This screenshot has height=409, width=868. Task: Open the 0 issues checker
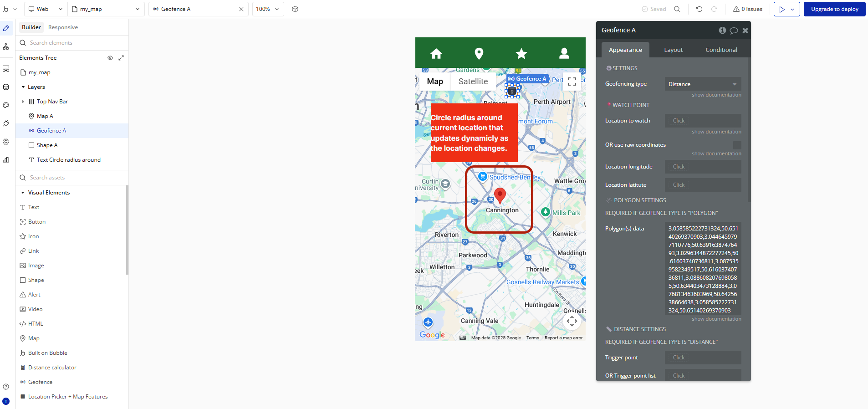tap(747, 9)
